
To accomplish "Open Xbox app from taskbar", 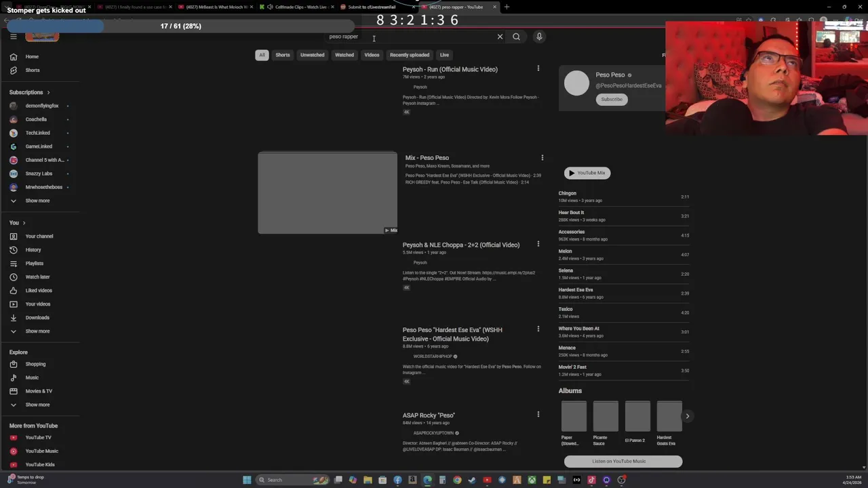I will pos(532,480).
